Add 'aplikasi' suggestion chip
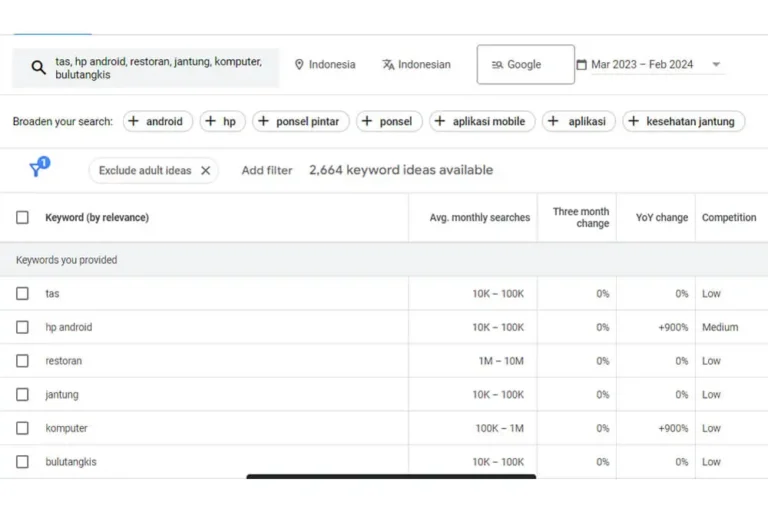The image size is (768, 512). (578, 121)
